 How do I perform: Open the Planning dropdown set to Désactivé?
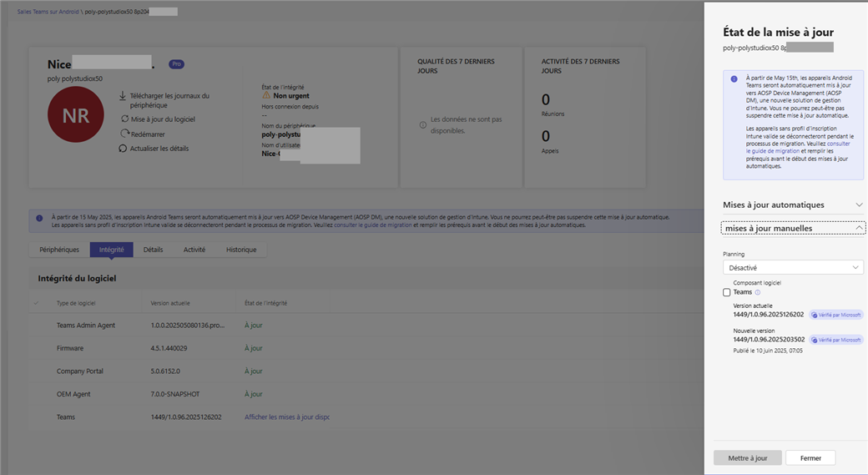[x=793, y=267]
